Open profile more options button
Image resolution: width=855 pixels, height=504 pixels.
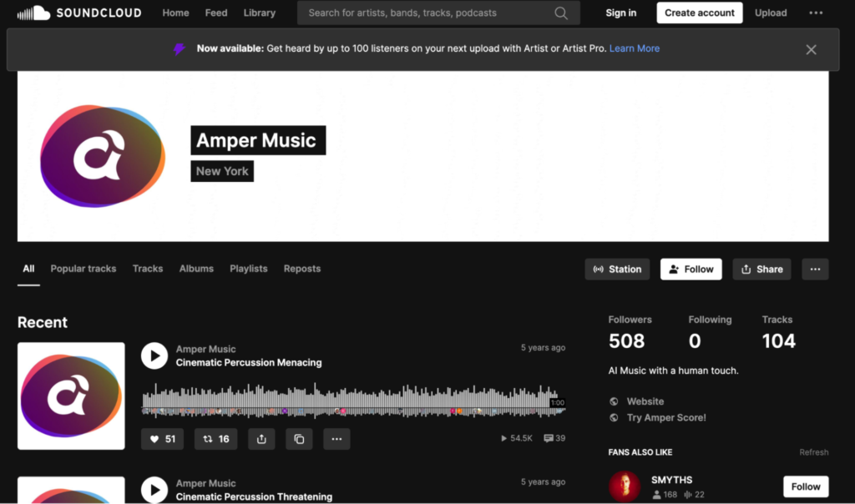815,270
